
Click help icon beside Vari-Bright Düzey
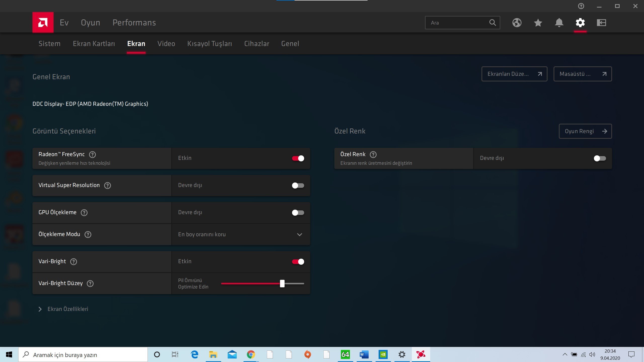pos(90,283)
